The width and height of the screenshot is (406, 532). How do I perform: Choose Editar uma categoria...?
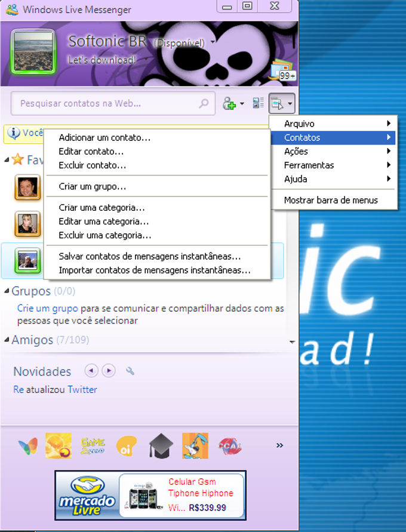(x=157, y=221)
